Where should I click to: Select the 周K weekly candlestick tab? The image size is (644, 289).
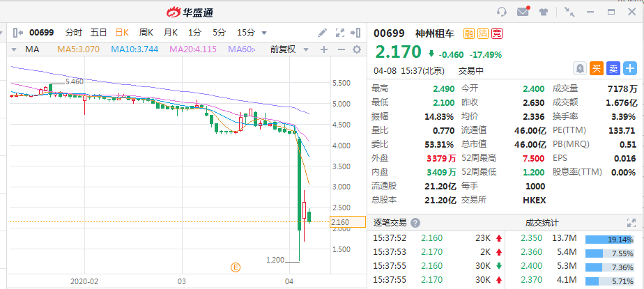[x=146, y=33]
